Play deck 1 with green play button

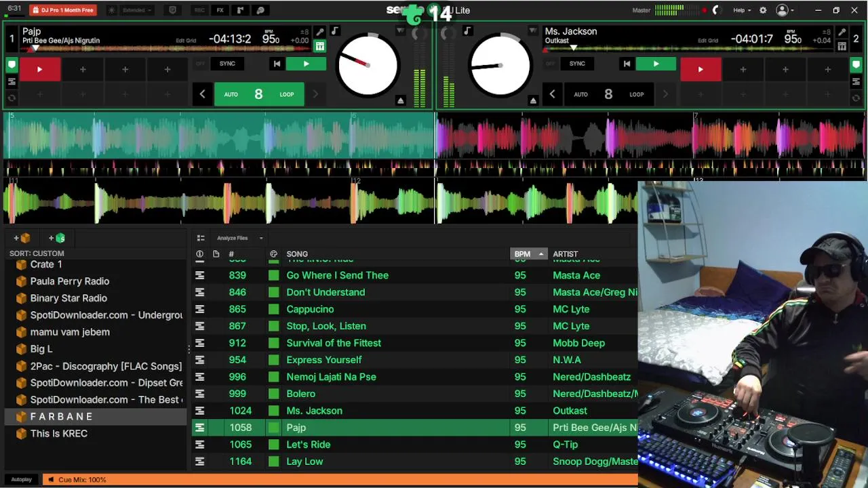[x=306, y=64]
